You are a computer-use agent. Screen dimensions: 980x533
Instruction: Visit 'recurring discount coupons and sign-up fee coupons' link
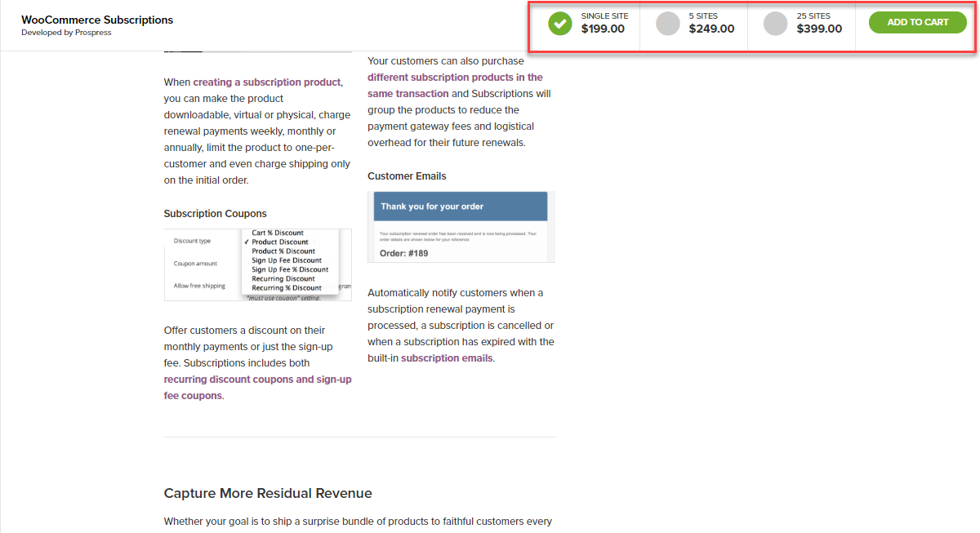click(x=257, y=388)
